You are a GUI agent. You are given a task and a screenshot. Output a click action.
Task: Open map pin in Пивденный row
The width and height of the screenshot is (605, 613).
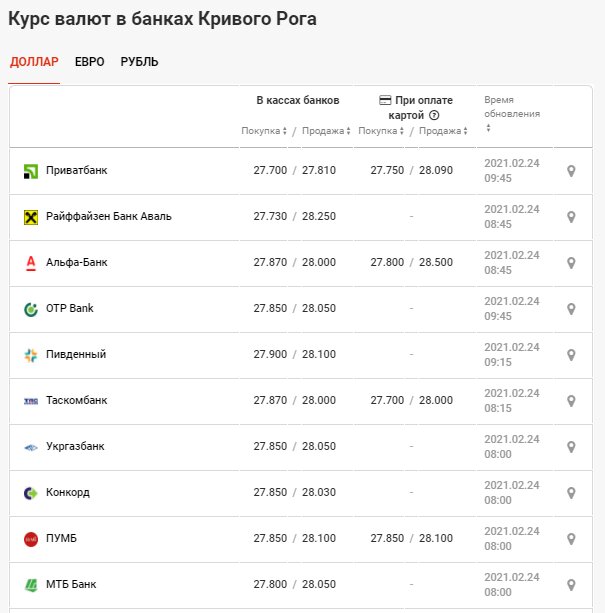tap(571, 355)
